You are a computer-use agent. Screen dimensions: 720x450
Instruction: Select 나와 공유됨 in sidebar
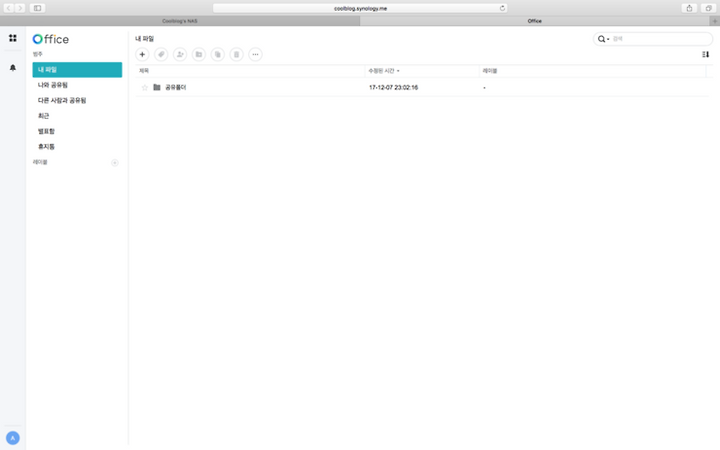pyautogui.click(x=77, y=85)
